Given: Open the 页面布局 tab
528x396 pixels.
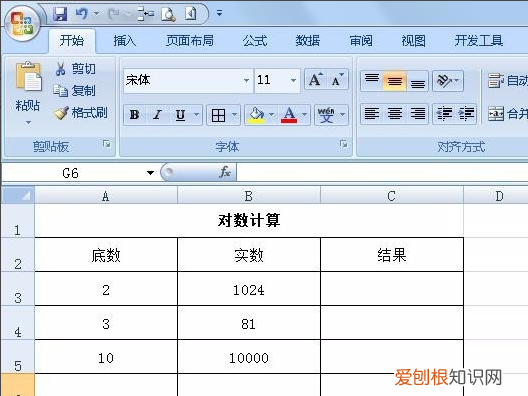Looking at the screenshot, I should [x=190, y=41].
